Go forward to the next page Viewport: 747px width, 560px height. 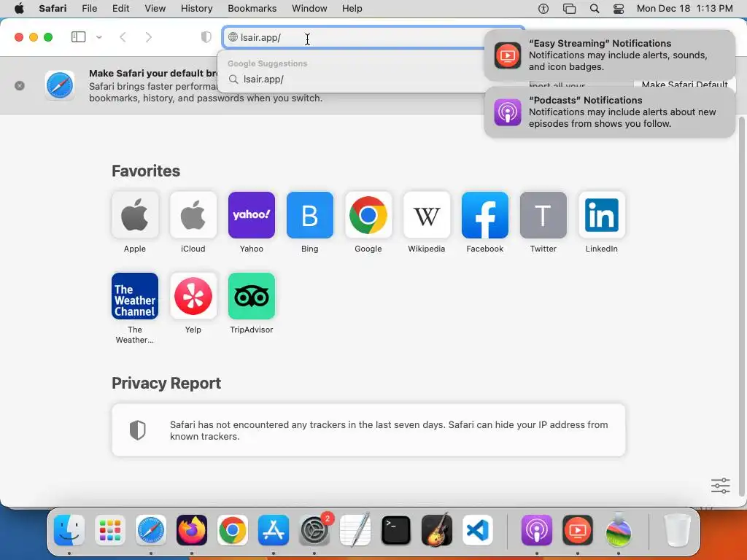coord(149,37)
